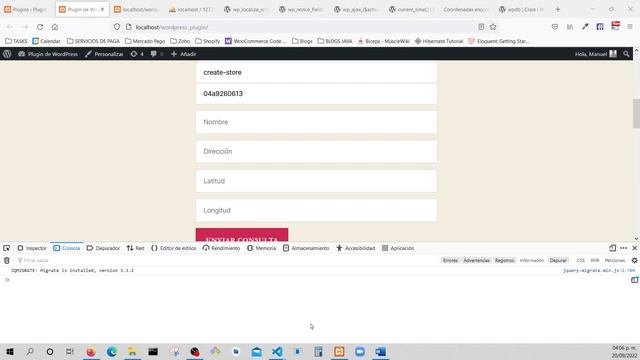Image resolution: width=640 pixels, height=360 pixels.
Task: Focus the Latitud input field
Action: point(316,181)
